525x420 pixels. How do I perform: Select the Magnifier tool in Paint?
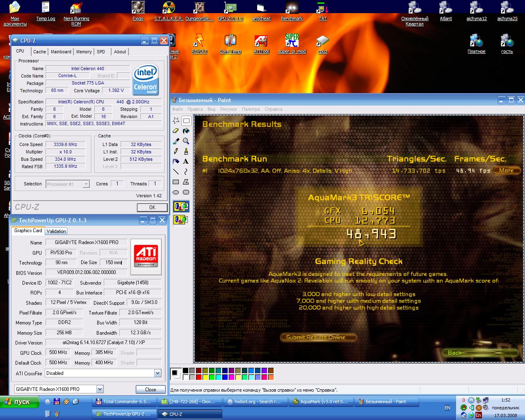point(186,141)
